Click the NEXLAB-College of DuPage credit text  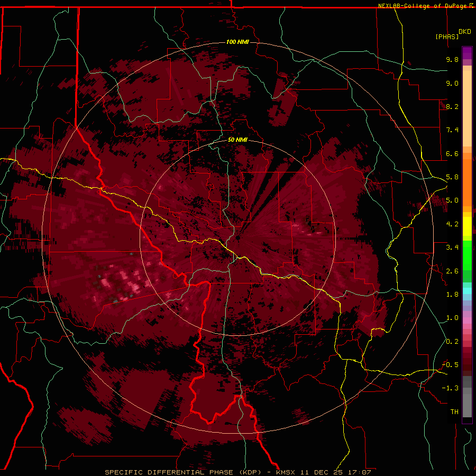pyautogui.click(x=423, y=6)
